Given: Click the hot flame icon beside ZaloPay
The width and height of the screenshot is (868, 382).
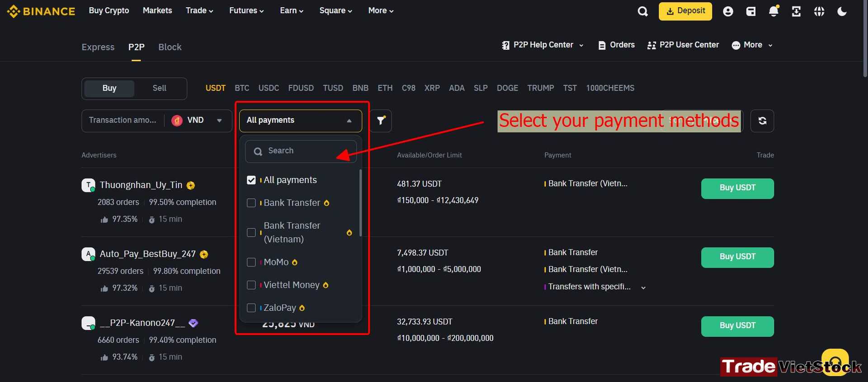Looking at the screenshot, I should click(302, 308).
